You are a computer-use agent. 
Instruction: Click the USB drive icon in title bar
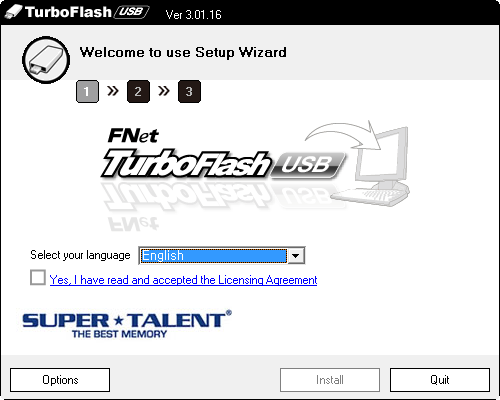[13, 12]
